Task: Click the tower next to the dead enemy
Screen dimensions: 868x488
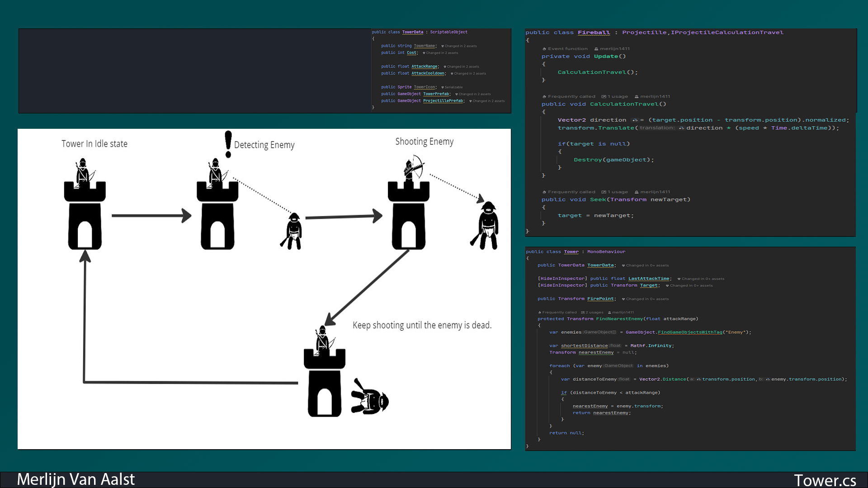Action: [324, 381]
